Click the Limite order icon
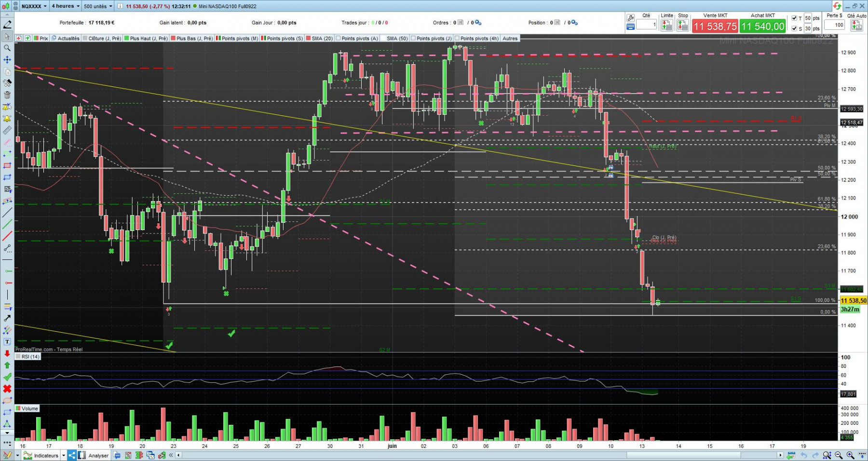Viewport: 868px width, 461px height. pos(667,26)
